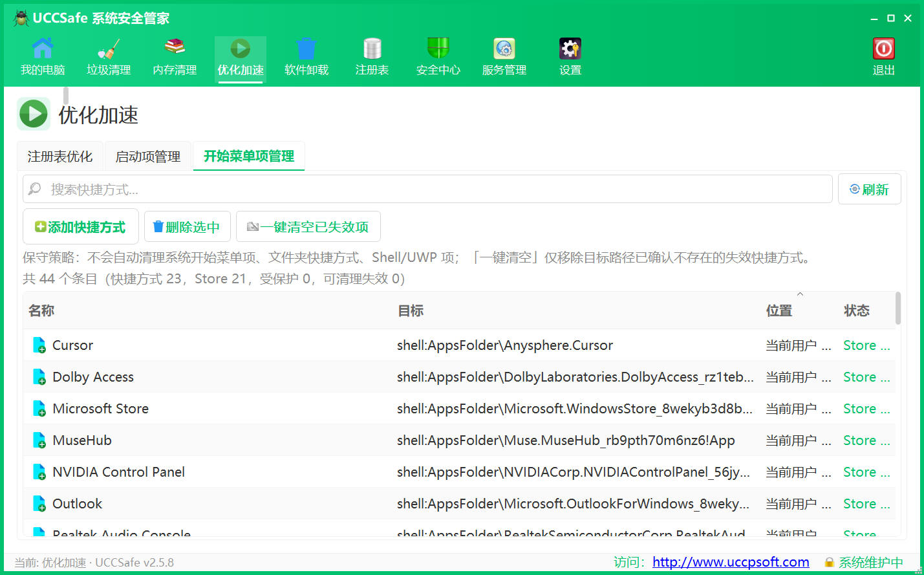Select the 优化加速 play icon in toolbar

pos(241,49)
